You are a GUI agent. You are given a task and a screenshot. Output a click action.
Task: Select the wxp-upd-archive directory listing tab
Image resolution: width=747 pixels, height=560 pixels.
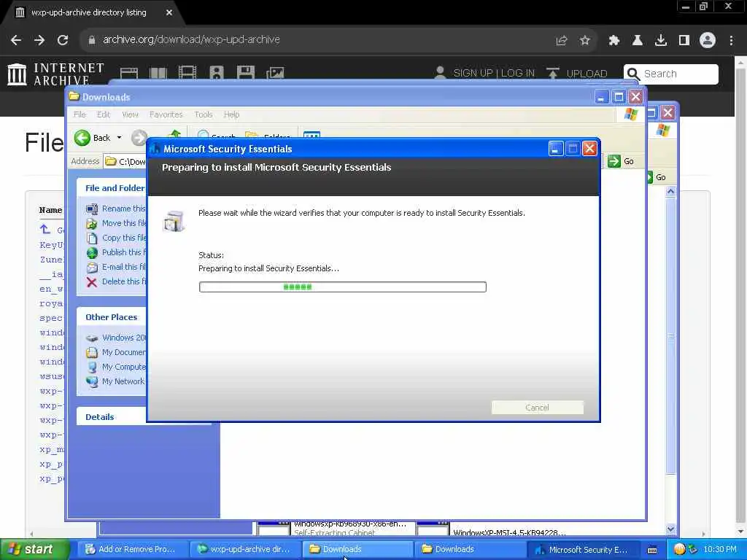[89, 12]
